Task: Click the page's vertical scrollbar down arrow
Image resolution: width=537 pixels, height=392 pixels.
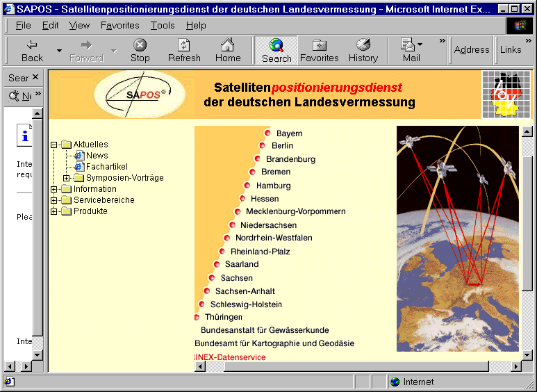Action: point(526,354)
